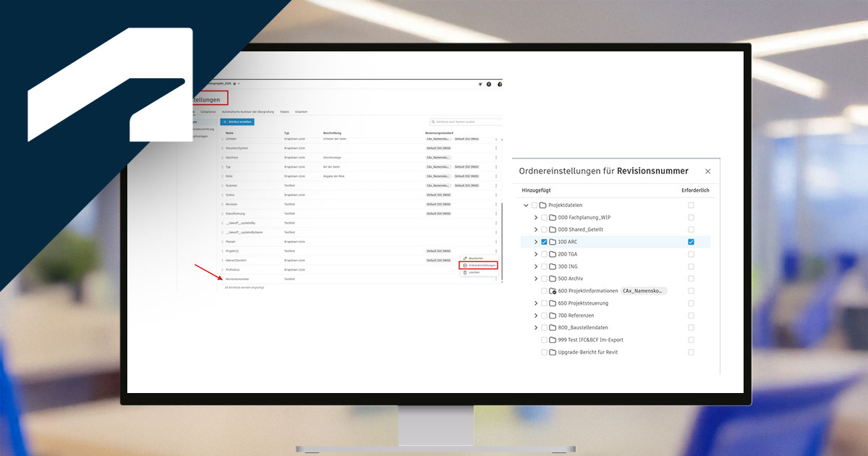Image resolution: width=868 pixels, height=456 pixels.
Task: Expand the 000 Fachplanung_WIP folder
Action: (535, 218)
